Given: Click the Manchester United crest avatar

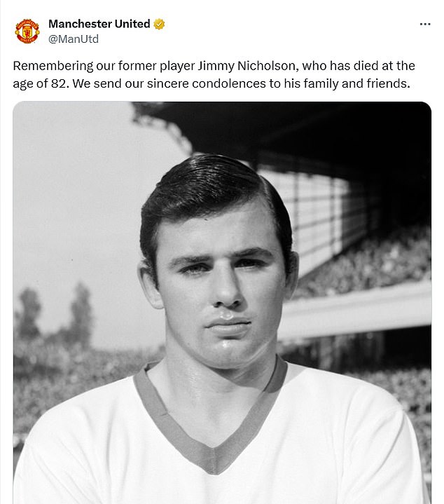Looking at the screenshot, I should click(x=27, y=30).
